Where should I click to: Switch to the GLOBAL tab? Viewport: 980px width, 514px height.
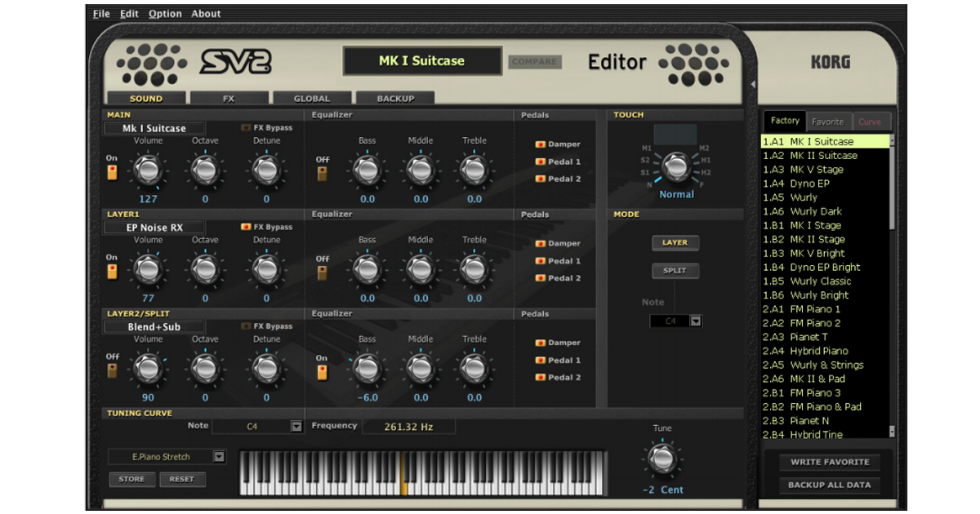click(312, 98)
